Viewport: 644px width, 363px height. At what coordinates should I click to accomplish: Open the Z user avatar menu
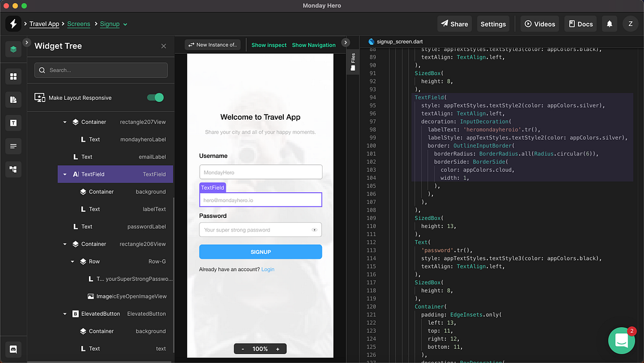(631, 24)
